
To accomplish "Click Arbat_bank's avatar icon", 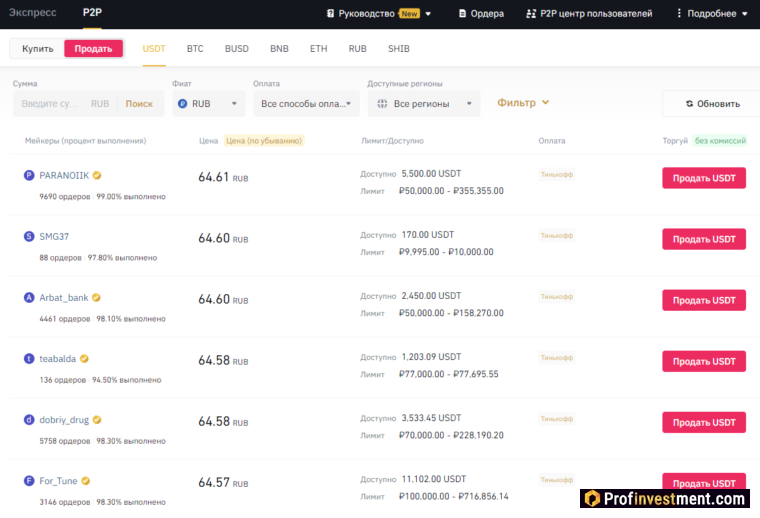I will point(29,298).
